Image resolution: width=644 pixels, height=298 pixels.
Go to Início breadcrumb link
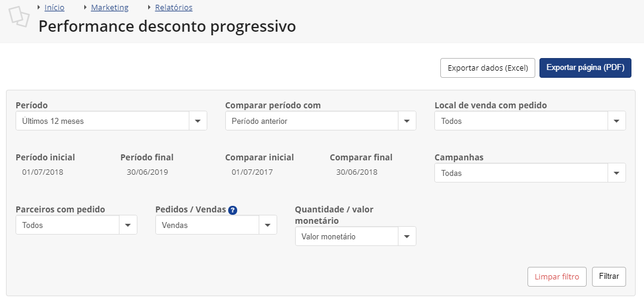(x=54, y=7)
